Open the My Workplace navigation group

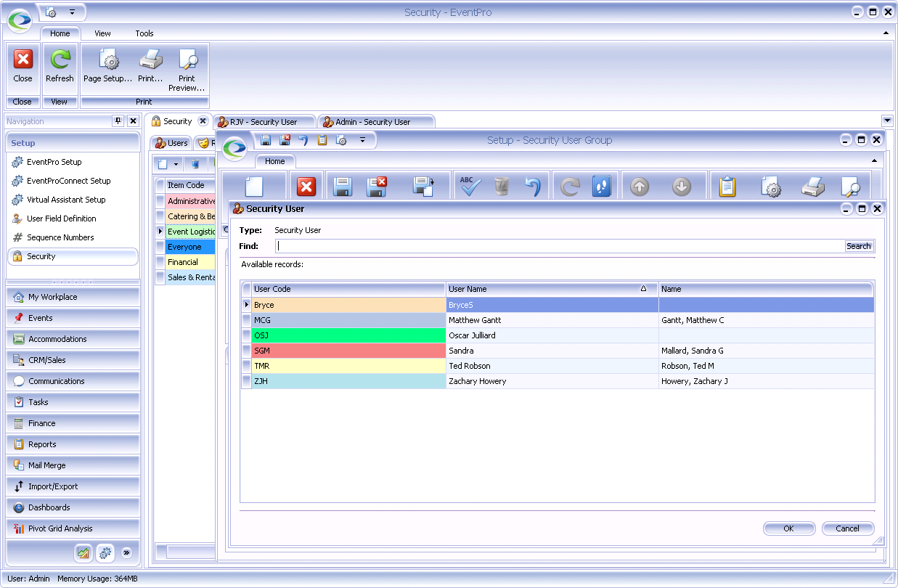click(x=73, y=297)
